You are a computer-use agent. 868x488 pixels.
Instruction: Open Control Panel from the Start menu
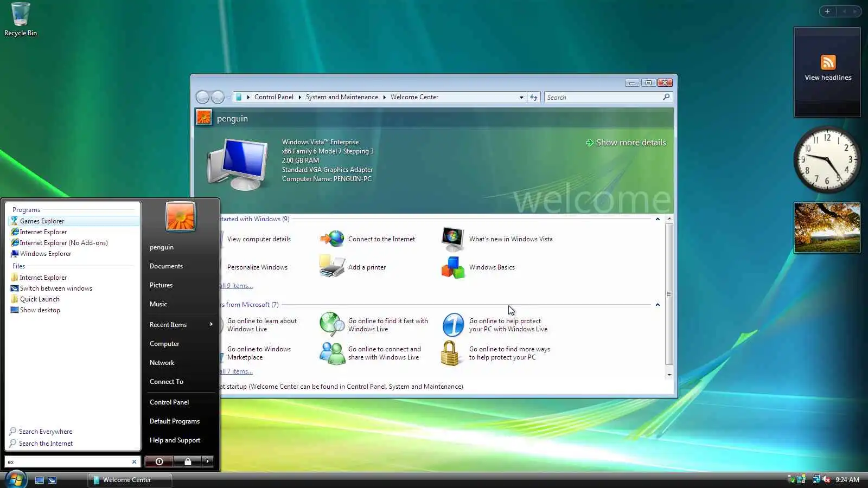coord(169,402)
